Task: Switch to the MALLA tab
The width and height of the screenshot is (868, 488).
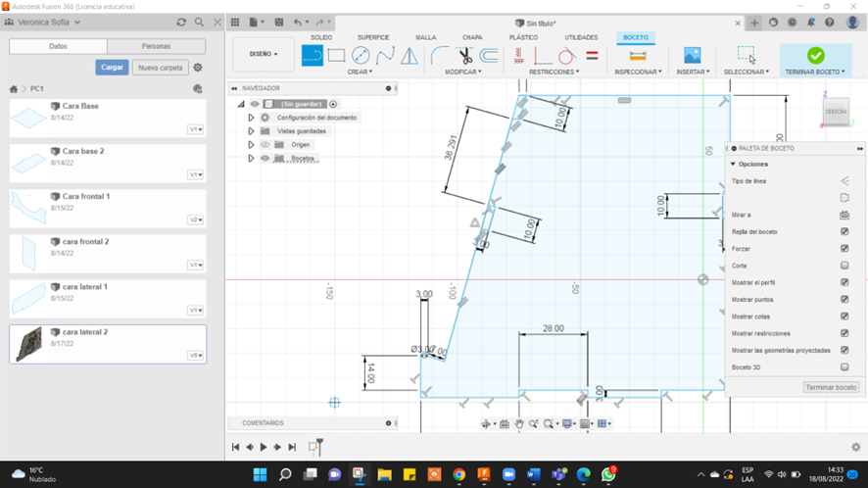Action: click(426, 37)
